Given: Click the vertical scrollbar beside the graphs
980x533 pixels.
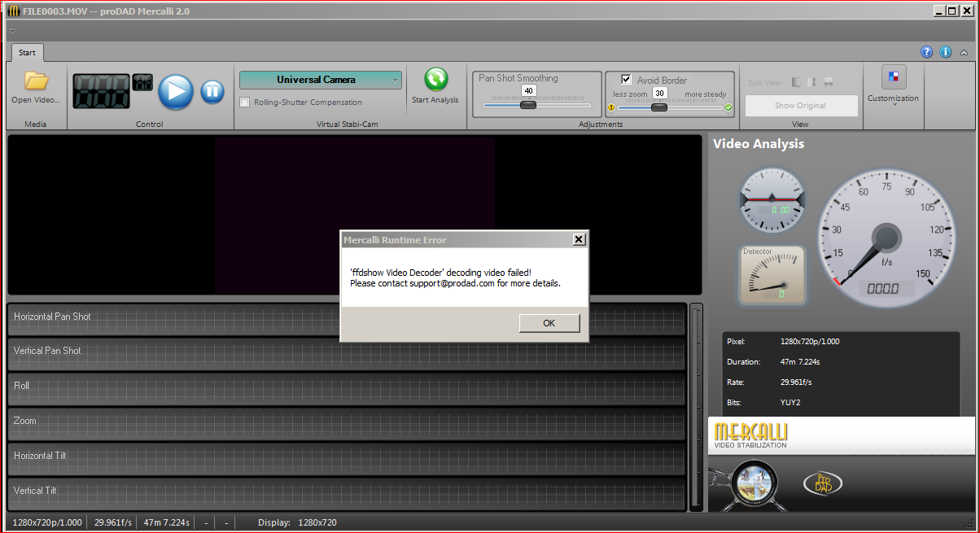Looking at the screenshot, I should coord(696,407).
